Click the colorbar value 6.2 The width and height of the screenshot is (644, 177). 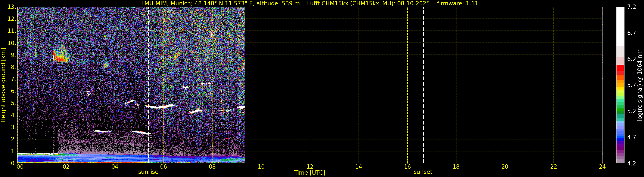[x=632, y=59]
